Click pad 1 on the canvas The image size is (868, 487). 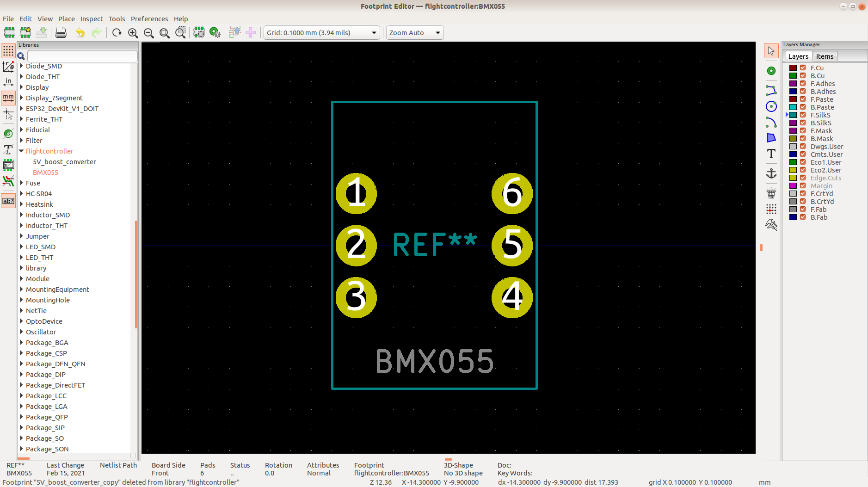point(356,193)
